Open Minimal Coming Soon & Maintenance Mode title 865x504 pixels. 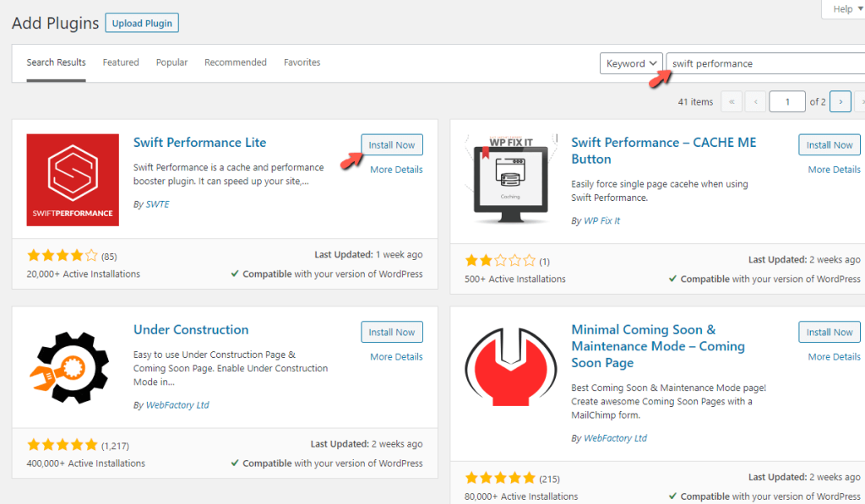(x=658, y=346)
